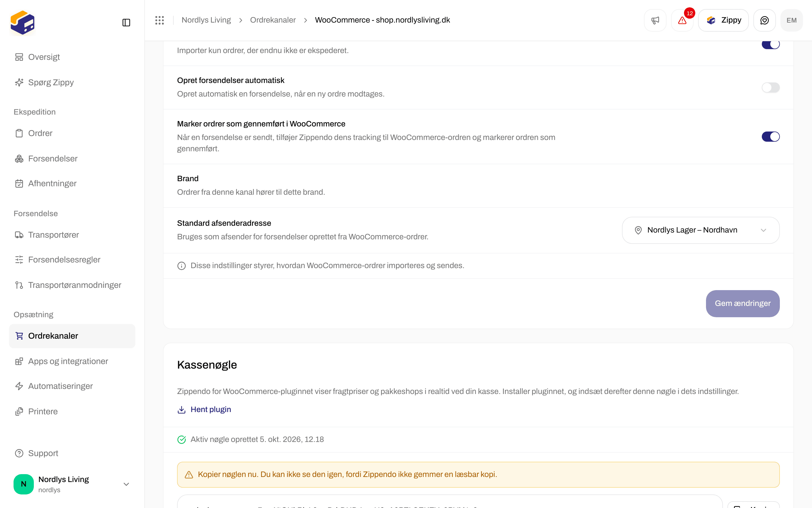Click the download icon next to Hent plugin
Screen dimensions: 812x508
click(x=182, y=410)
